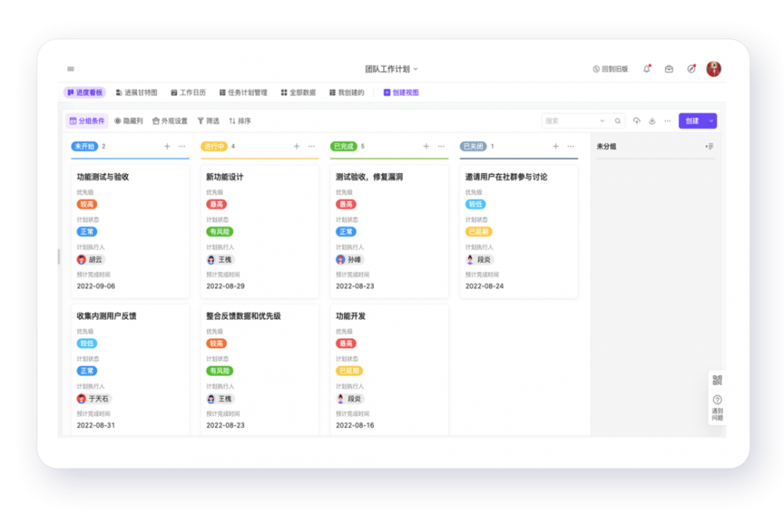The height and width of the screenshot is (532, 784).
Task: Click 回到旧版 link in header
Action: coord(610,69)
